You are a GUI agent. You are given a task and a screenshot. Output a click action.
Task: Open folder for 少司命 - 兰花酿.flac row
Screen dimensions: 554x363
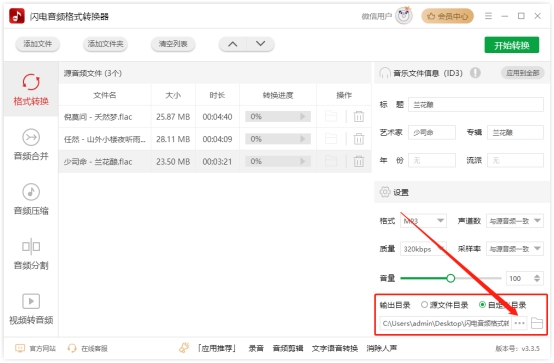(331, 161)
